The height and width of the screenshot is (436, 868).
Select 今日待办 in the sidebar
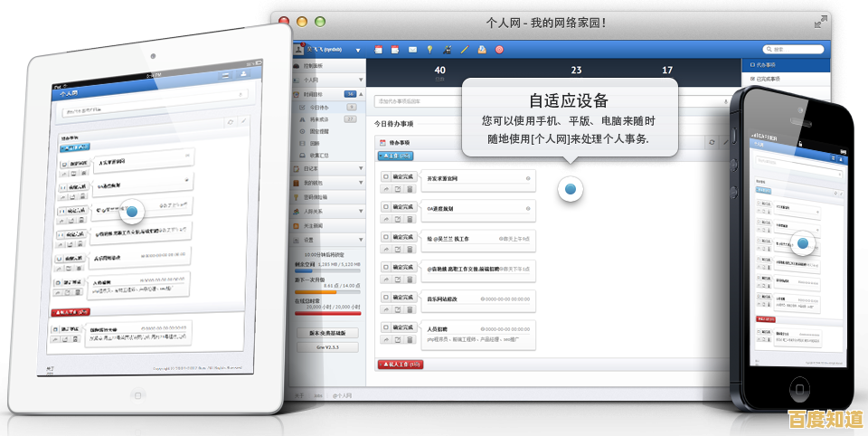[319, 107]
